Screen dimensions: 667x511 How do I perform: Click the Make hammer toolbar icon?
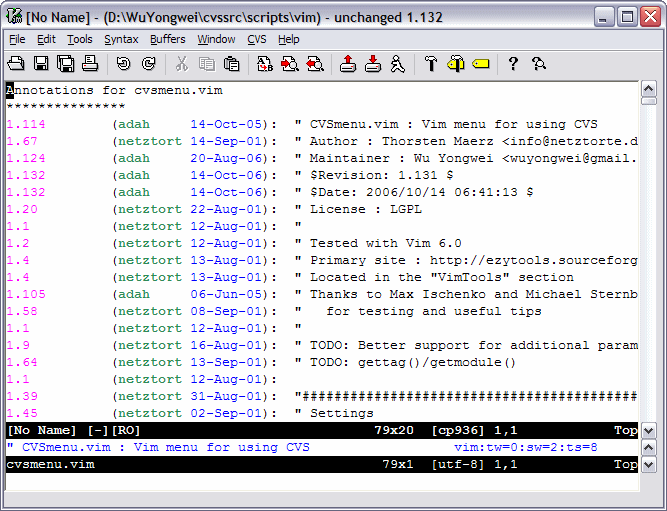[431, 64]
